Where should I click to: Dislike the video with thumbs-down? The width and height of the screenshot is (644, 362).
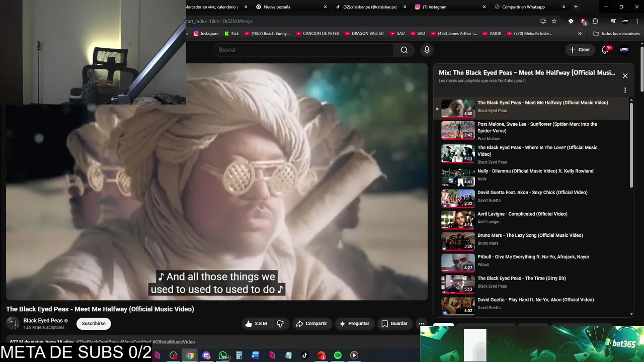(x=280, y=324)
